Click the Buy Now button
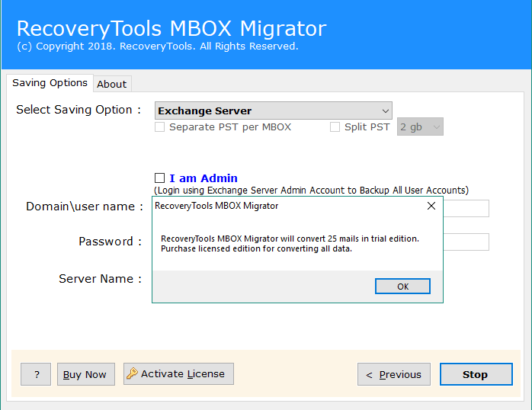Screen dimensions: 532x410 [86, 374]
